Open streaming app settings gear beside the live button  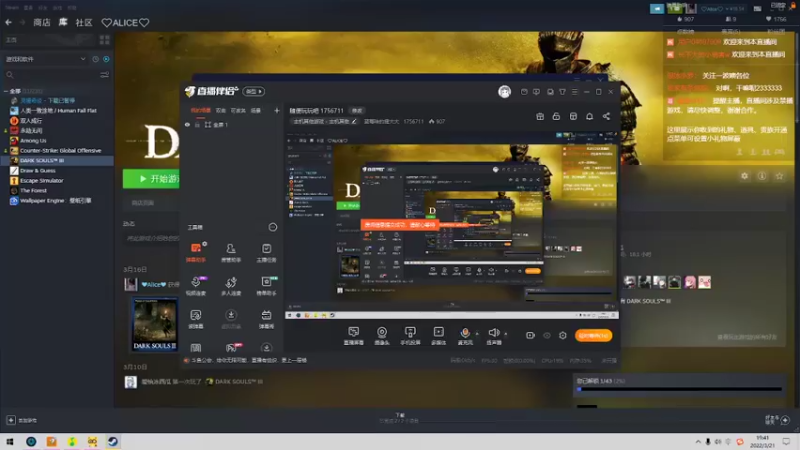[x=562, y=335]
